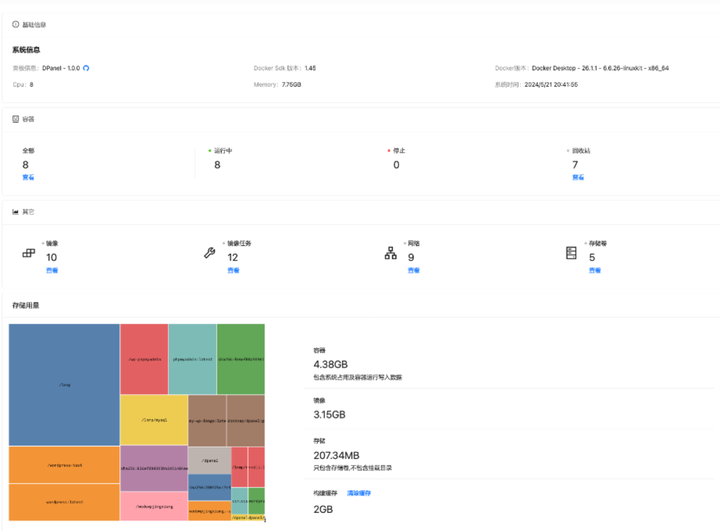View networks via 查看 link under 网络
The image size is (720, 531).
[x=414, y=271]
